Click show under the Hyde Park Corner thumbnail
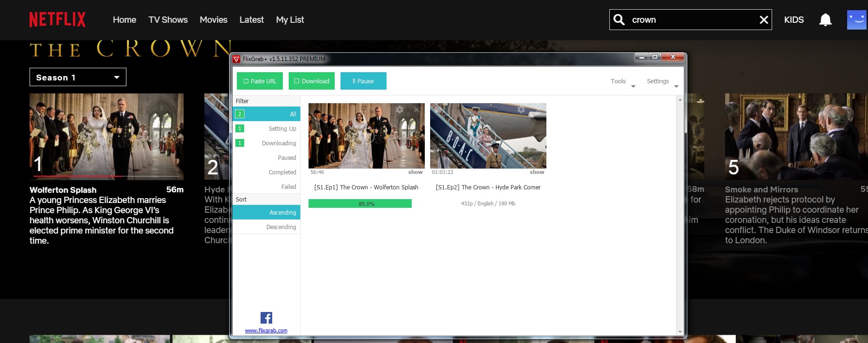Image resolution: width=868 pixels, height=343 pixels. pos(537,172)
